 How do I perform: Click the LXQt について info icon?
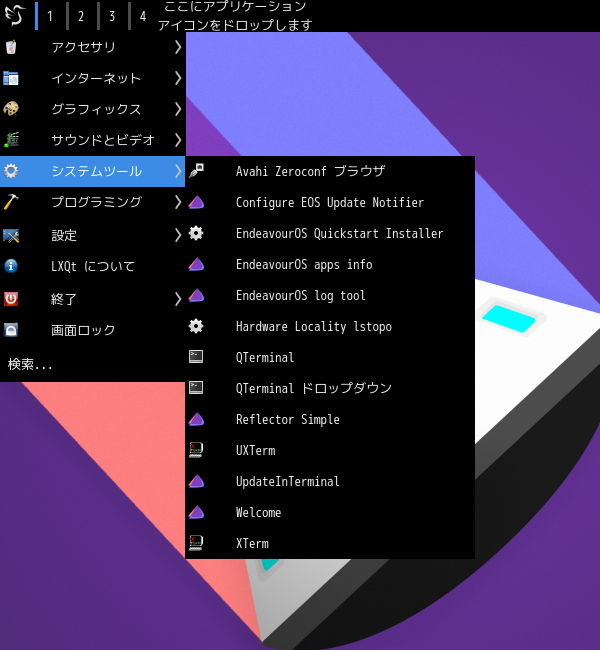point(11,266)
